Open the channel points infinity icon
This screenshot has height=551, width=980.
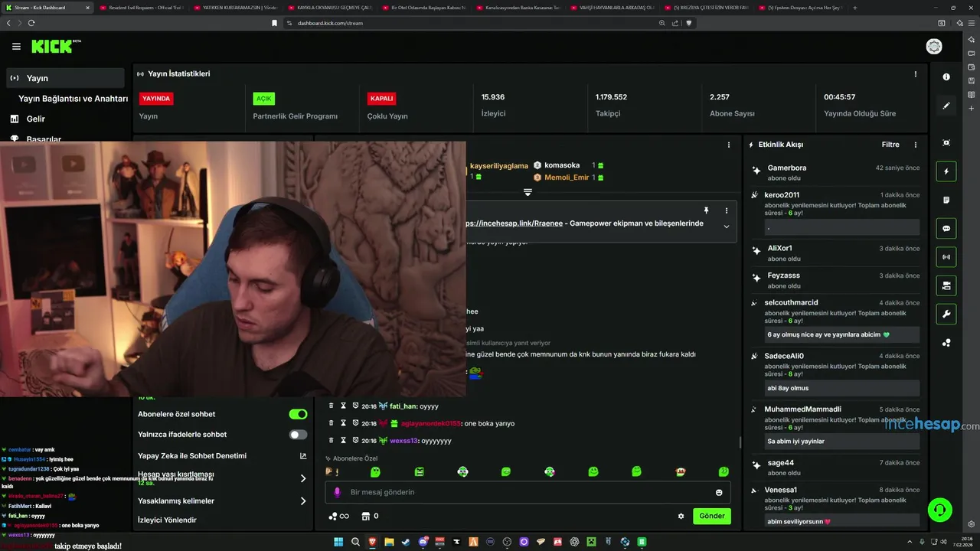coord(338,516)
